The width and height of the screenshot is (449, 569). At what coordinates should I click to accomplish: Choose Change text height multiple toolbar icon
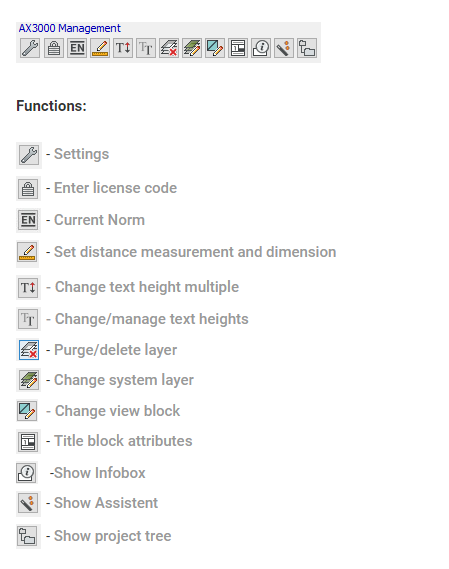point(123,48)
